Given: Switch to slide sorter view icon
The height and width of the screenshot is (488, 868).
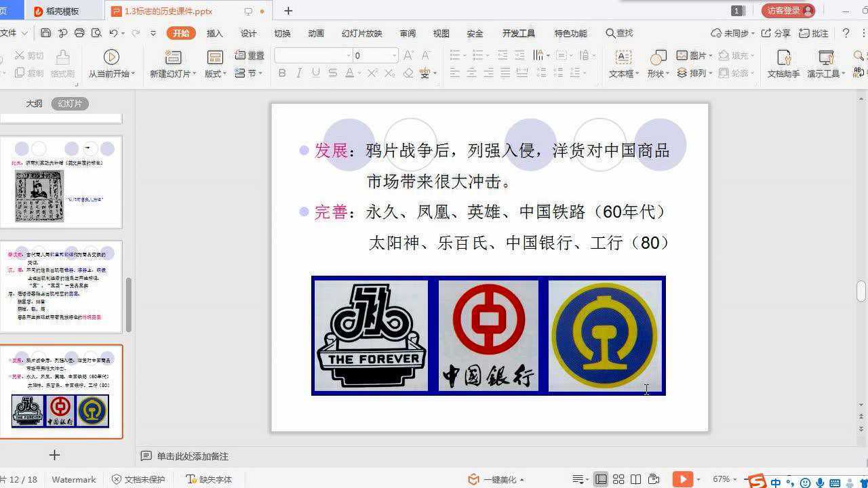Looking at the screenshot, I should pos(618,479).
